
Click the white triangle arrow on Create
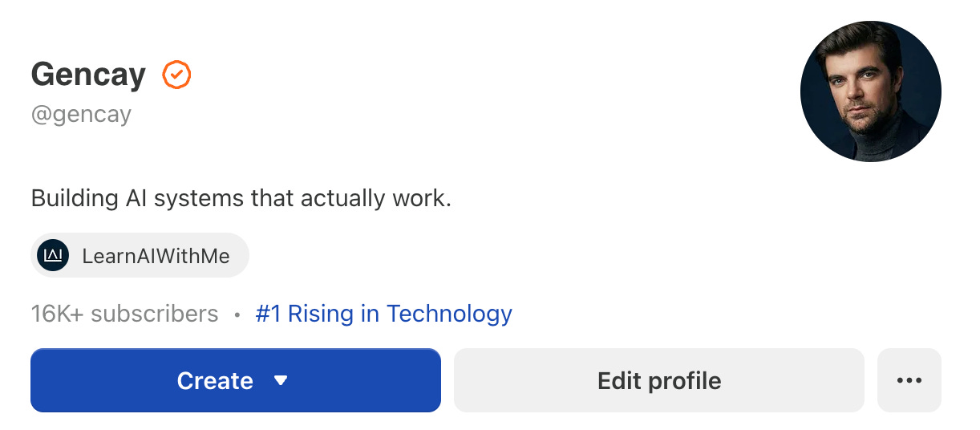(x=281, y=380)
